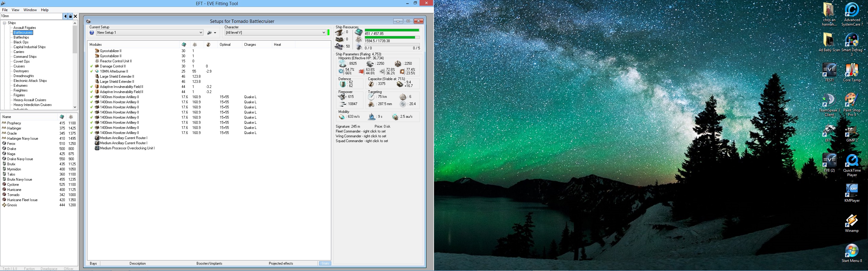
Task: Open the Core Temp desktop shortcut
Action: point(852,72)
